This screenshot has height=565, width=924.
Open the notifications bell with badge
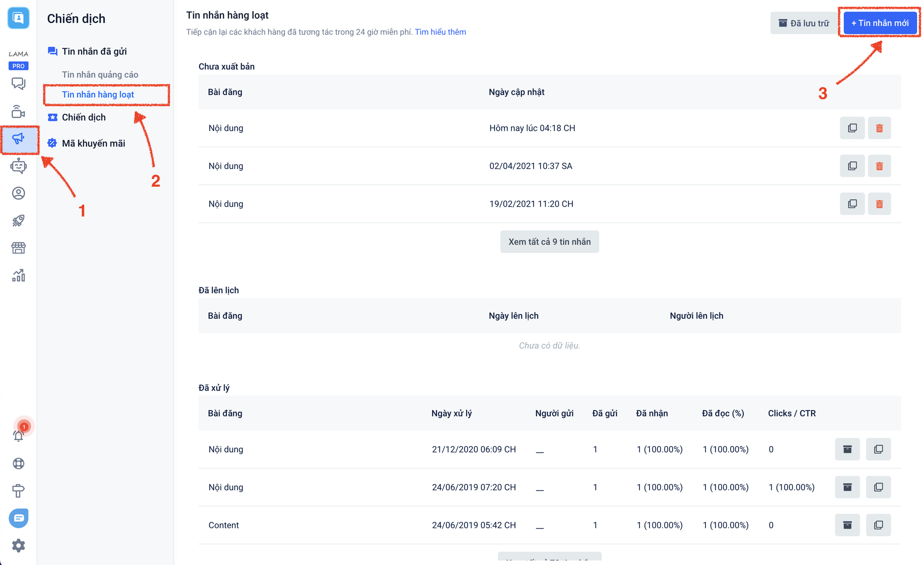point(18,435)
